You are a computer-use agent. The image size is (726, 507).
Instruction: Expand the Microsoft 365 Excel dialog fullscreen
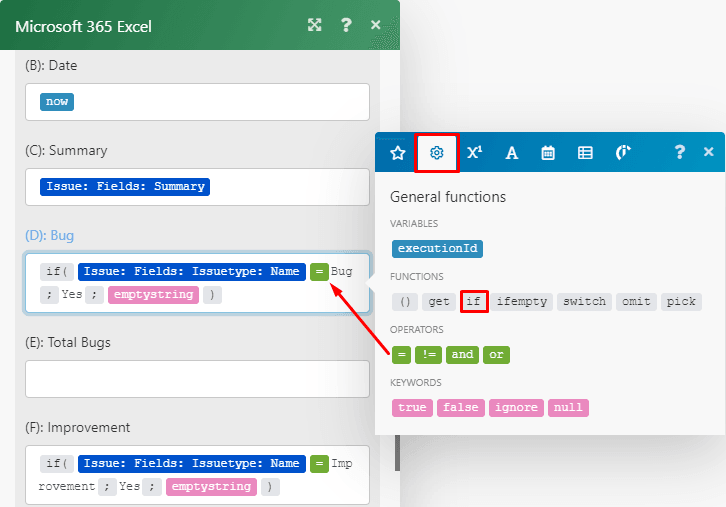314,25
